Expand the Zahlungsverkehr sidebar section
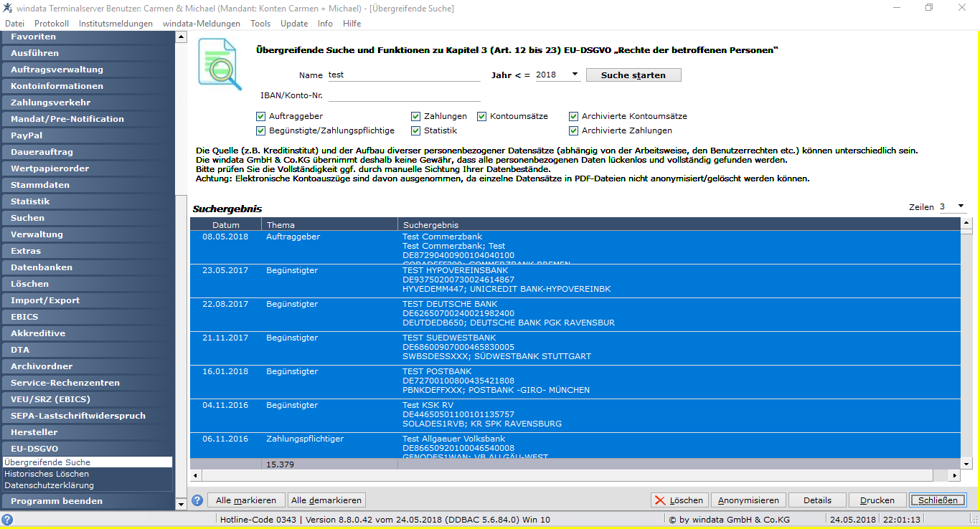The width and height of the screenshot is (980, 529). point(88,103)
